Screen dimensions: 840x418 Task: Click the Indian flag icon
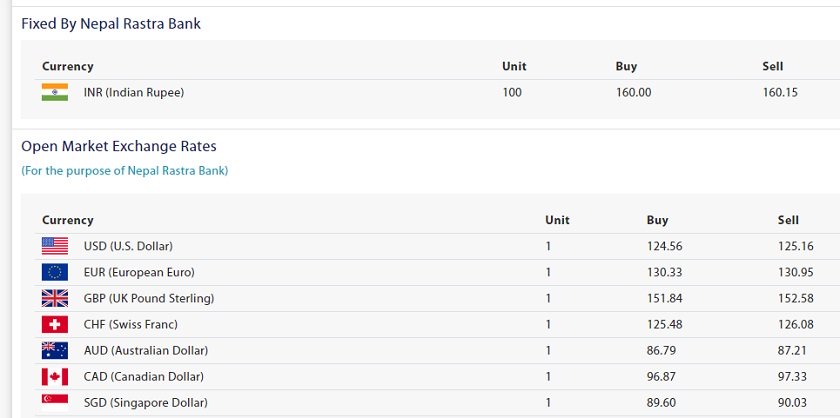pos(55,92)
